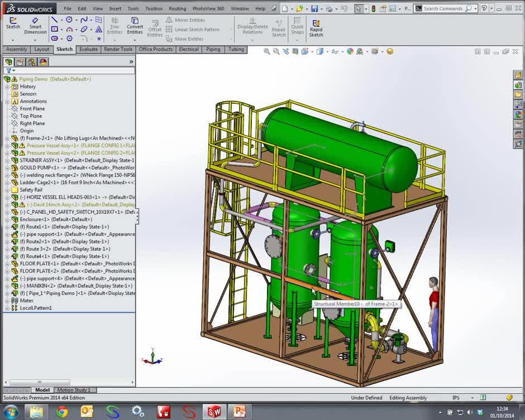Click the Editing Assembly status text

pos(407,398)
